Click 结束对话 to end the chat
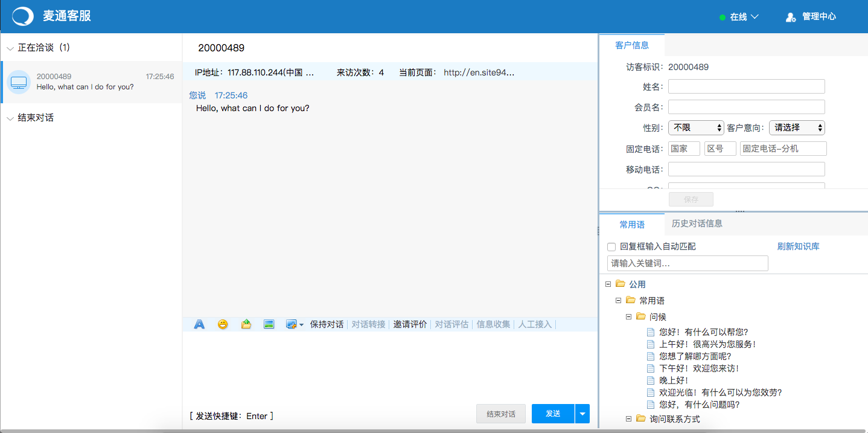 click(500, 414)
